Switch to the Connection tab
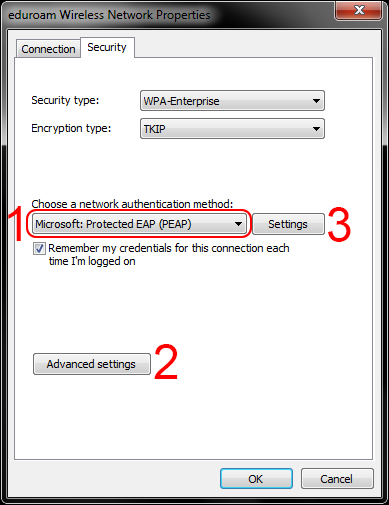389x505 pixels. point(48,49)
